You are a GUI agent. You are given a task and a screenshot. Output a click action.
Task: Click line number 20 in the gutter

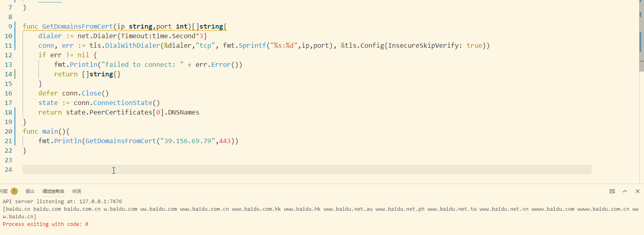pos(8,131)
